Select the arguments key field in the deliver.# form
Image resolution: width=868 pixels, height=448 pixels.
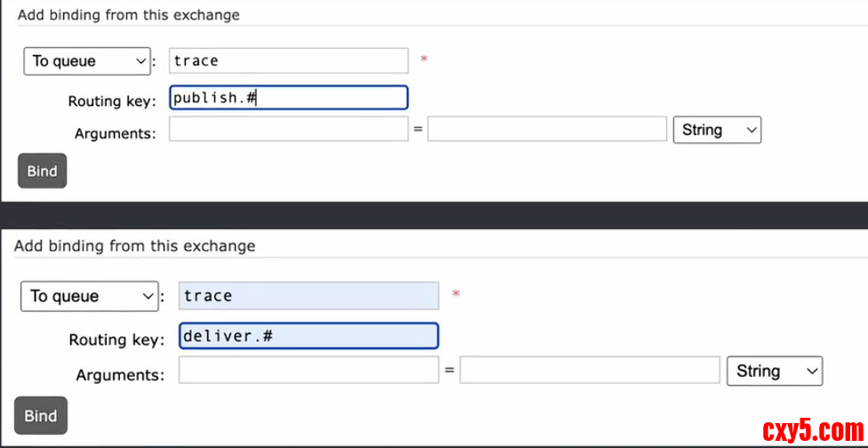(308, 371)
